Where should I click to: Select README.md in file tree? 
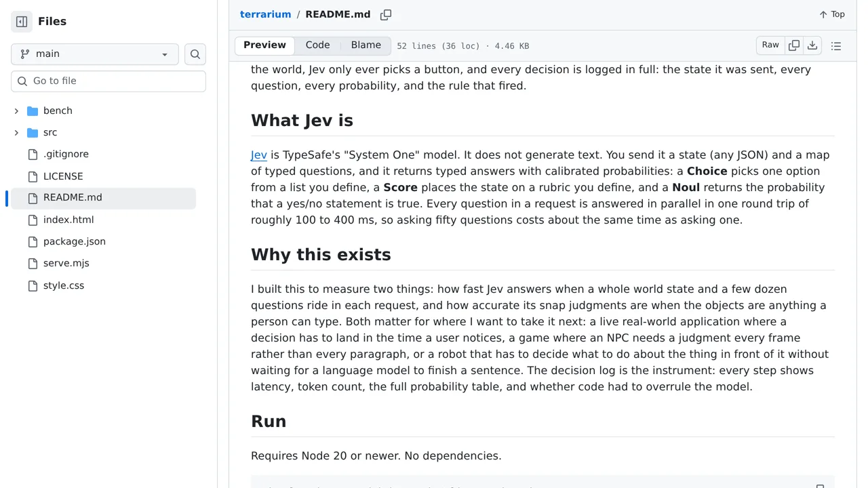(x=73, y=197)
